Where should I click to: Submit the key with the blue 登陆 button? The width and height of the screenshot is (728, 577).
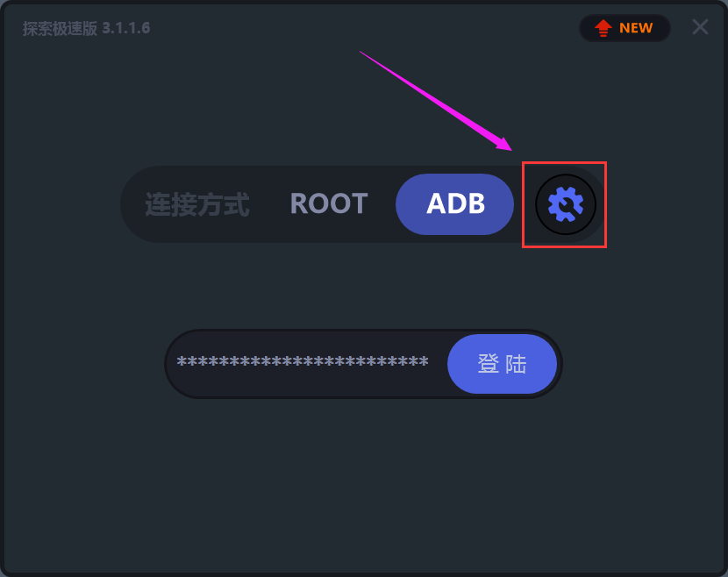pyautogui.click(x=502, y=364)
